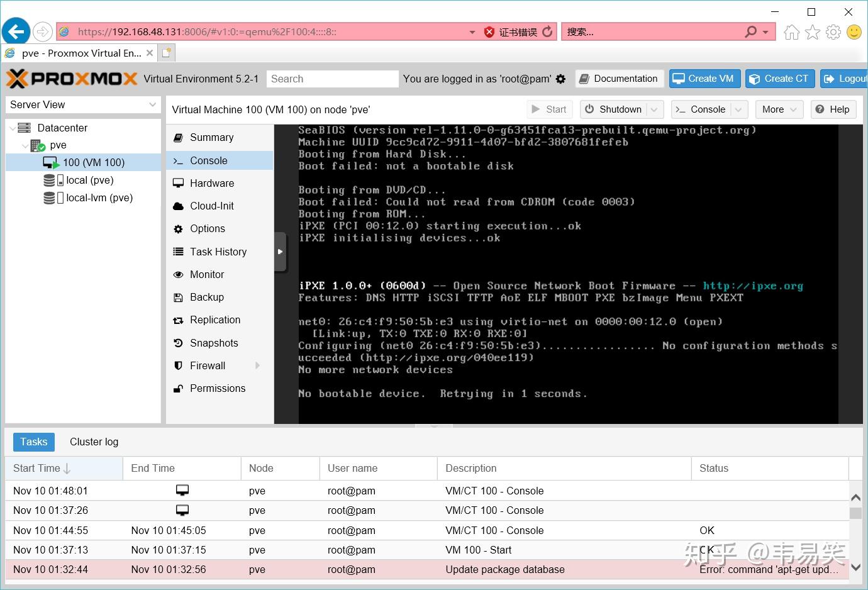
Task: Open the browser search provider dropdown
Action: coord(765,32)
